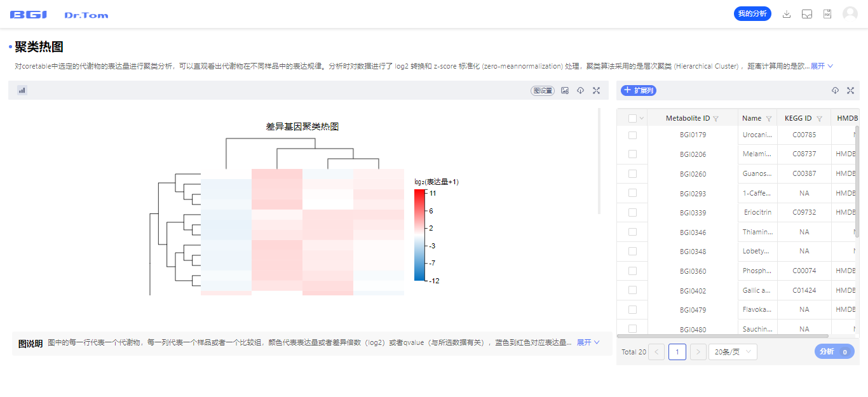Export PDF report via header PDF icon

click(827, 14)
